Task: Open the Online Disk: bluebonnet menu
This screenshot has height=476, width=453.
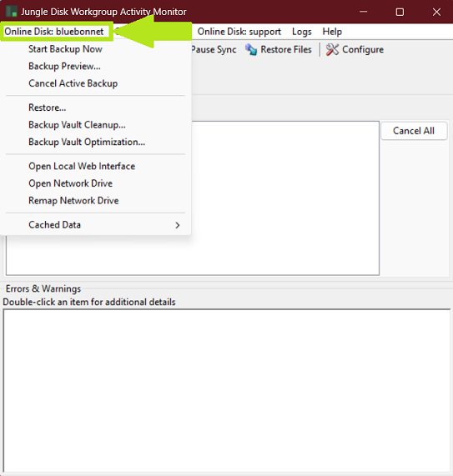Action: pyautogui.click(x=54, y=32)
